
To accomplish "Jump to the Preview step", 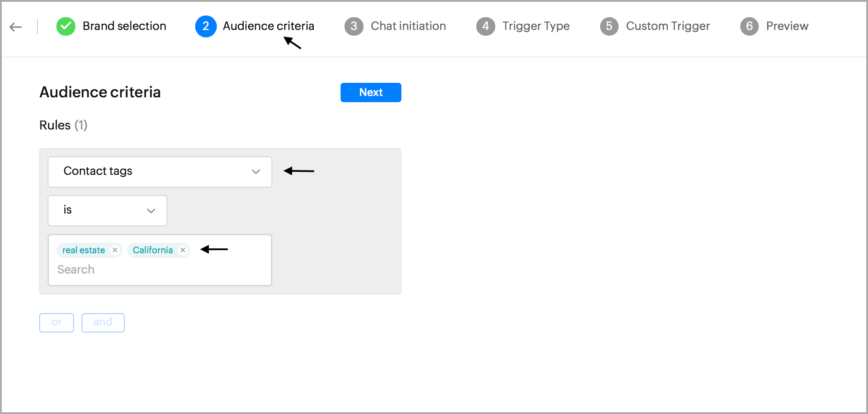I will tap(787, 26).
